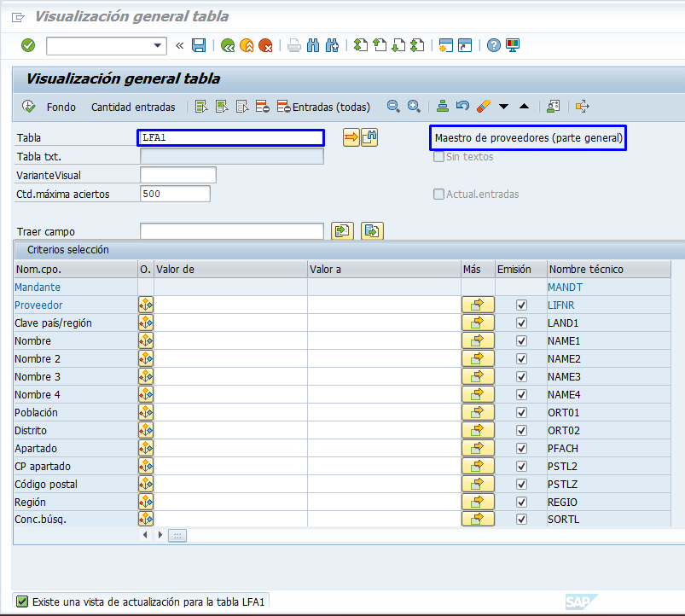685x616 pixels.
Task: Click the horizontal scrollbar handle below table
Action: coord(177,535)
